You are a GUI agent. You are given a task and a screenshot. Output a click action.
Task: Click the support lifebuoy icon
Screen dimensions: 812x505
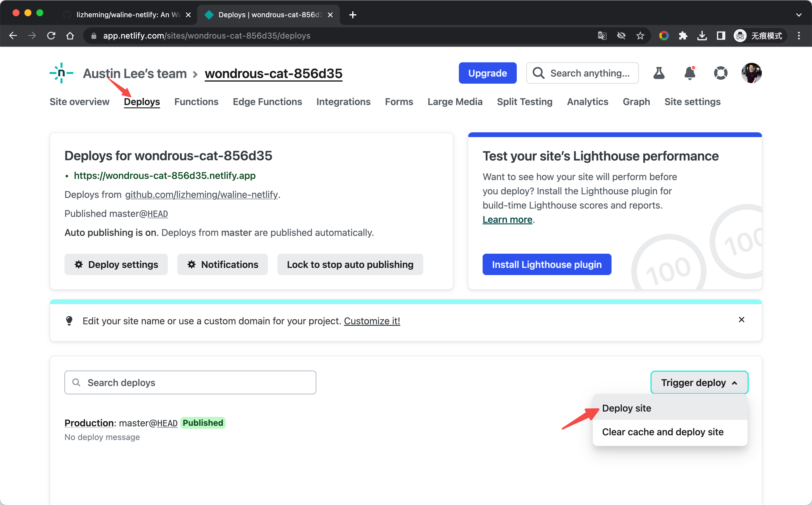point(721,73)
